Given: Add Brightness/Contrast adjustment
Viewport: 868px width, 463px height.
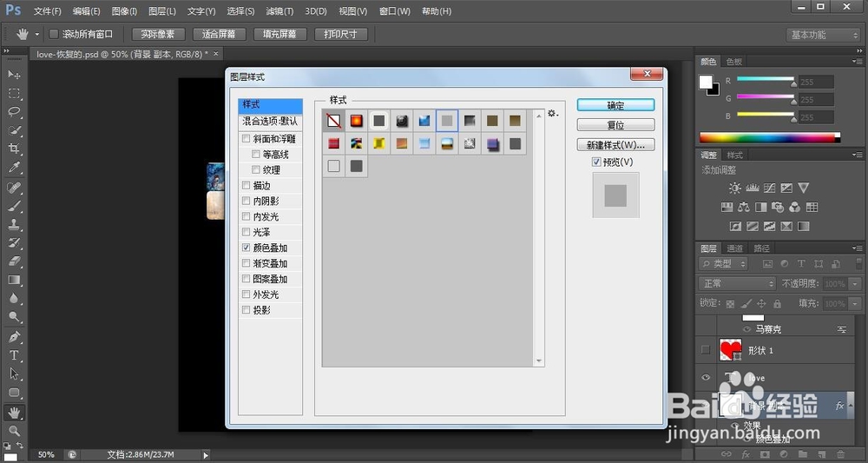Looking at the screenshot, I should [734, 188].
